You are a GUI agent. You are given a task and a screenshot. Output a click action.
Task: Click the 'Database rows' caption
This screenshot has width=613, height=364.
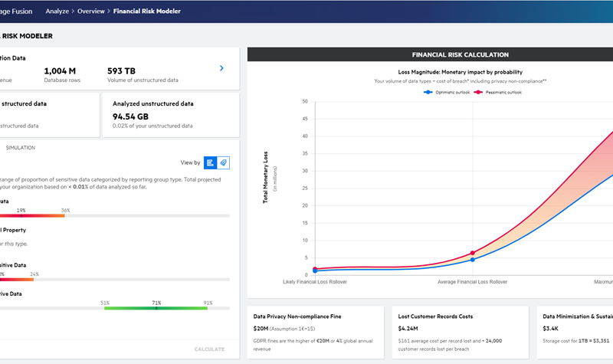62,80
